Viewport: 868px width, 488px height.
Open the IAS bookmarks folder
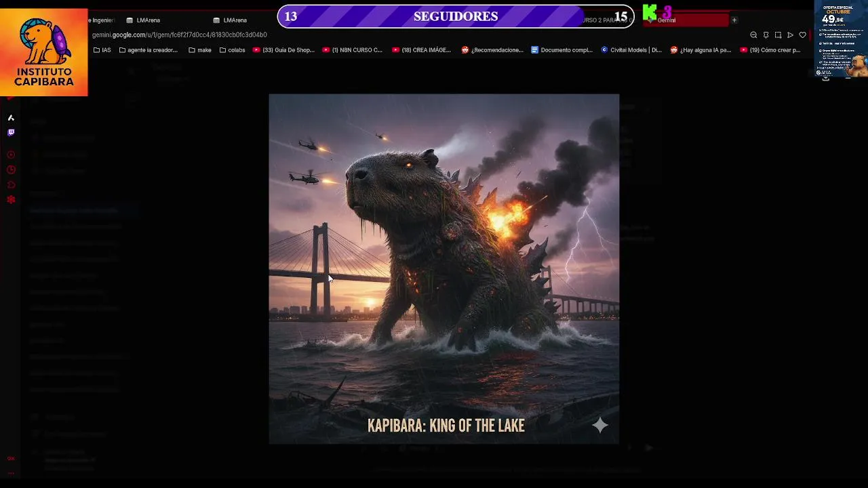[x=102, y=50]
